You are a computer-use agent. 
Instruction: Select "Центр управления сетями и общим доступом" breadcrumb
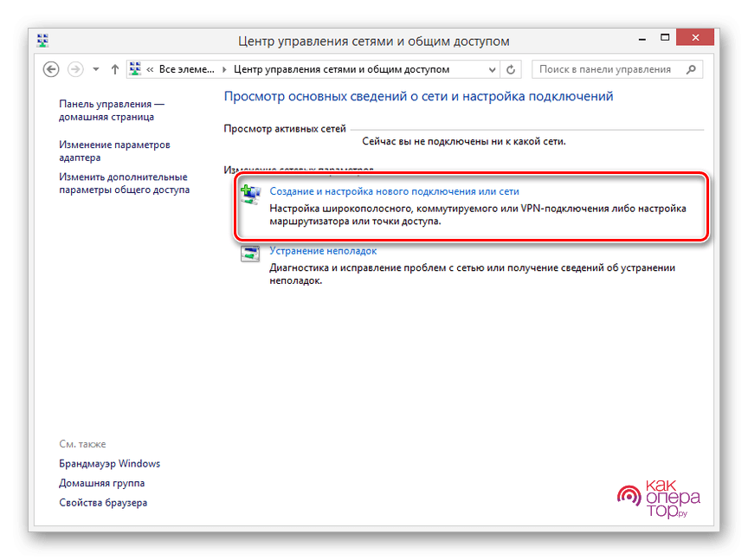coord(343,69)
